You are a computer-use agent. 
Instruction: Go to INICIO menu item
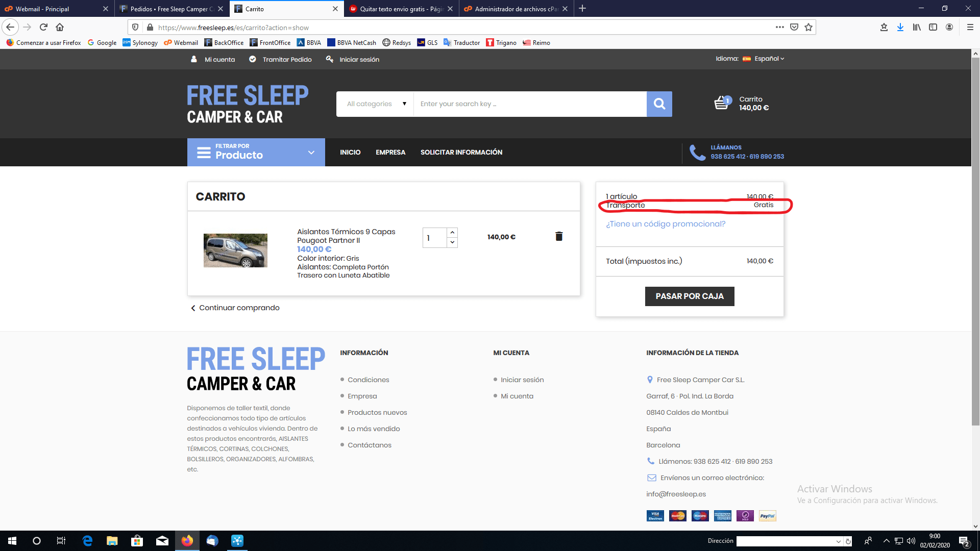[350, 152]
